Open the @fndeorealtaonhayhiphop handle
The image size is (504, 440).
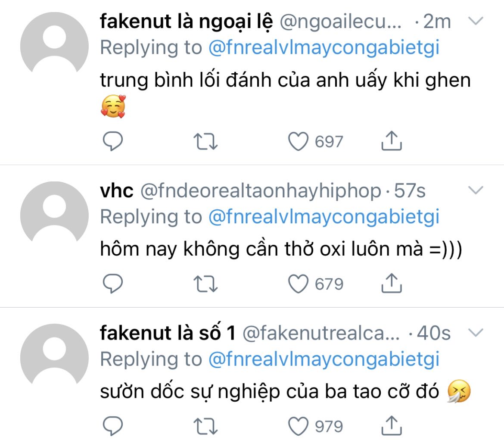coord(261,191)
